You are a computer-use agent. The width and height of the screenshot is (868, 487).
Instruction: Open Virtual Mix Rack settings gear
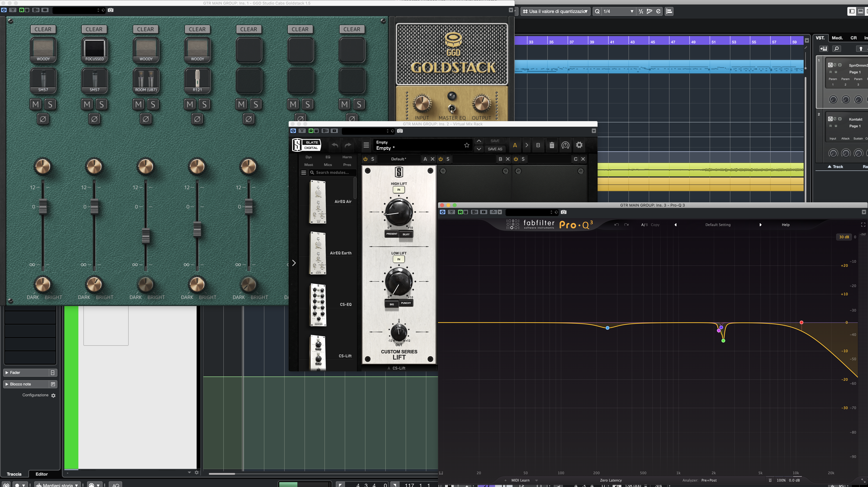(x=579, y=145)
